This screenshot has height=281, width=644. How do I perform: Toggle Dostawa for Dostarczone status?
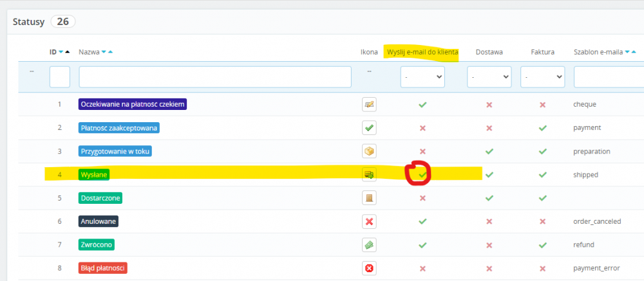coord(489,198)
